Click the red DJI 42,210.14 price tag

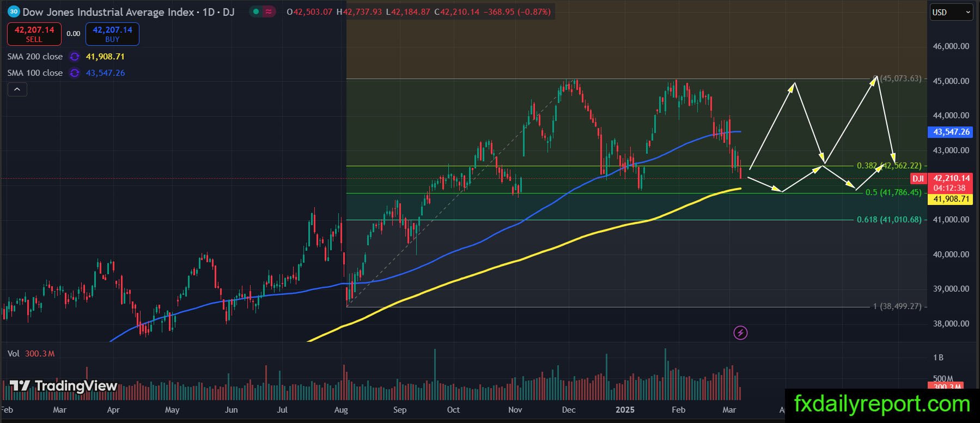click(x=942, y=183)
